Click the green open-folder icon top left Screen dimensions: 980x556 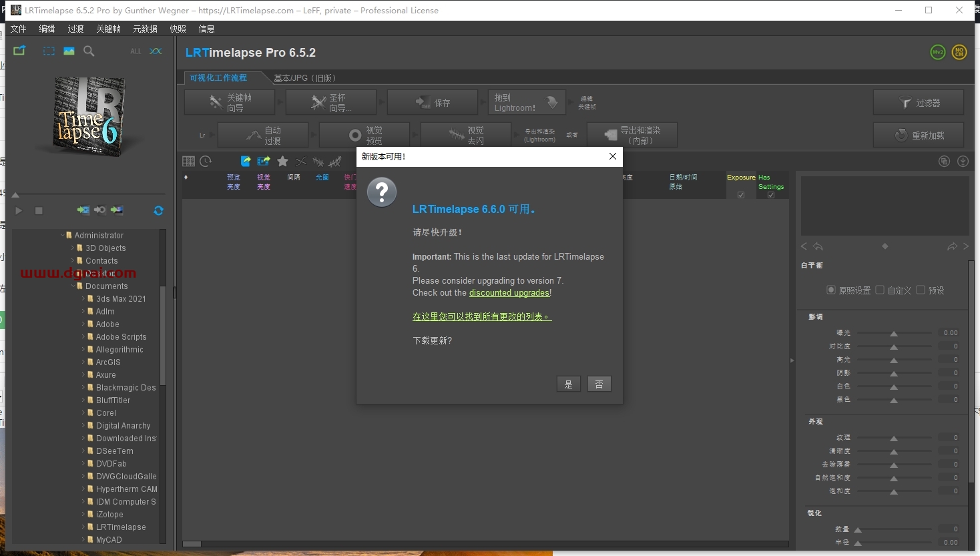point(19,51)
